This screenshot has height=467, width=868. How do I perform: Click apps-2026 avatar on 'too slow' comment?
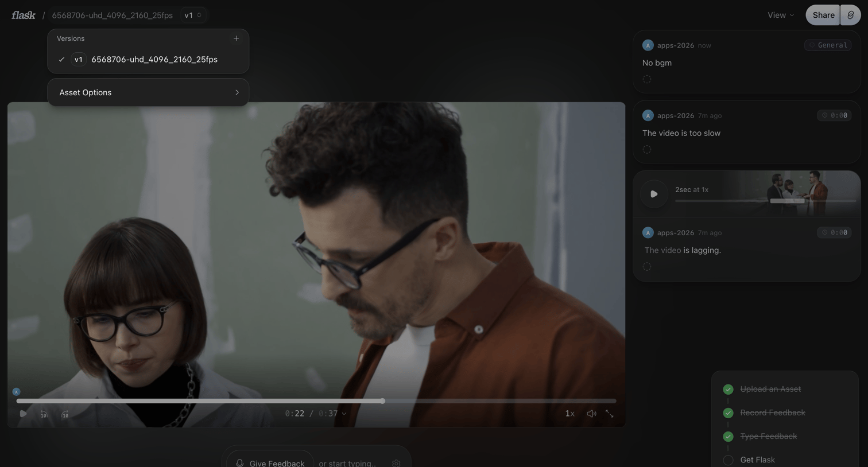[x=648, y=115]
